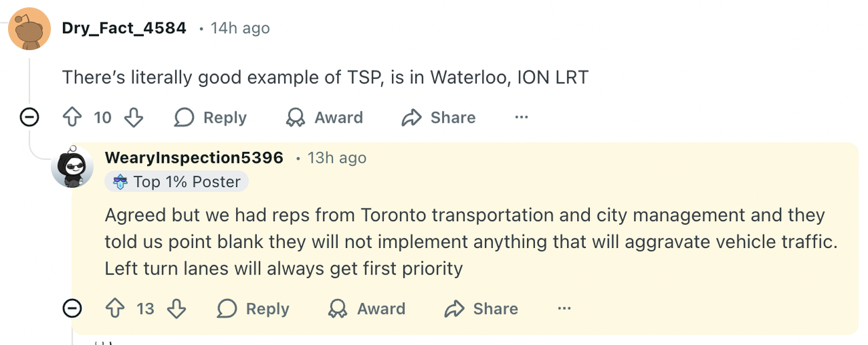Open WearyInspection5396's user profile link
This screenshot has width=868, height=345.
coord(194,158)
